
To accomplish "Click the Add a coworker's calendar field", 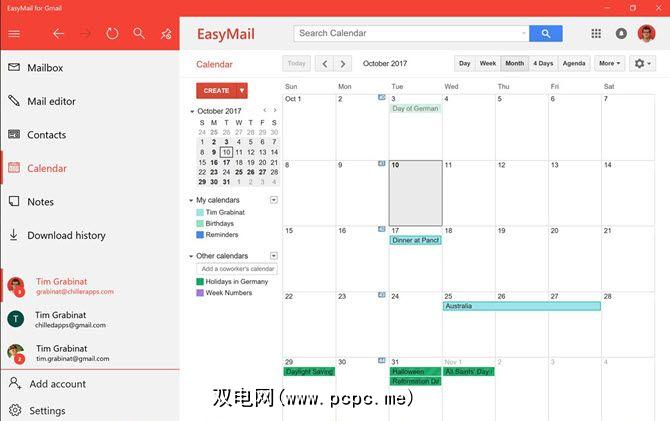I will 237,269.
